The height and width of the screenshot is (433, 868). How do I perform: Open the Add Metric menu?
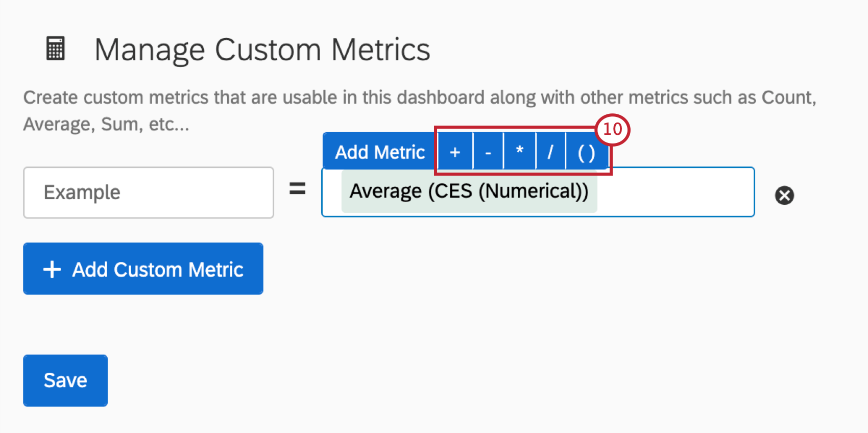pyautogui.click(x=379, y=152)
